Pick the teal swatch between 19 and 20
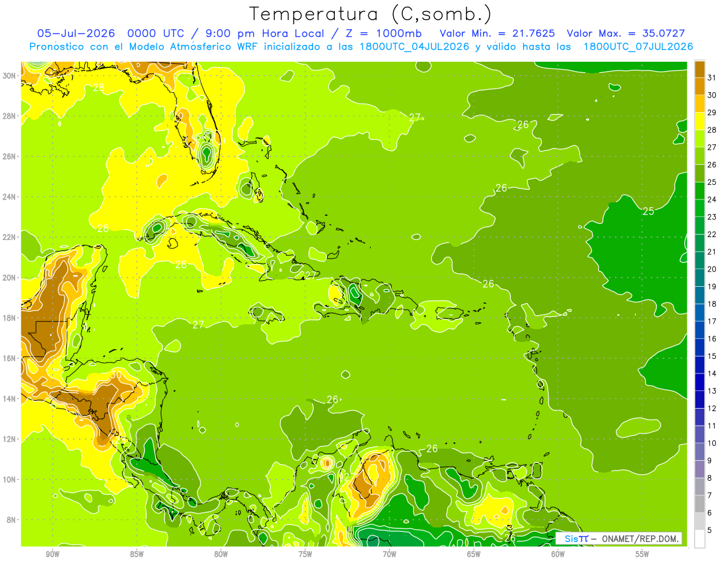The image size is (728, 562). click(699, 278)
